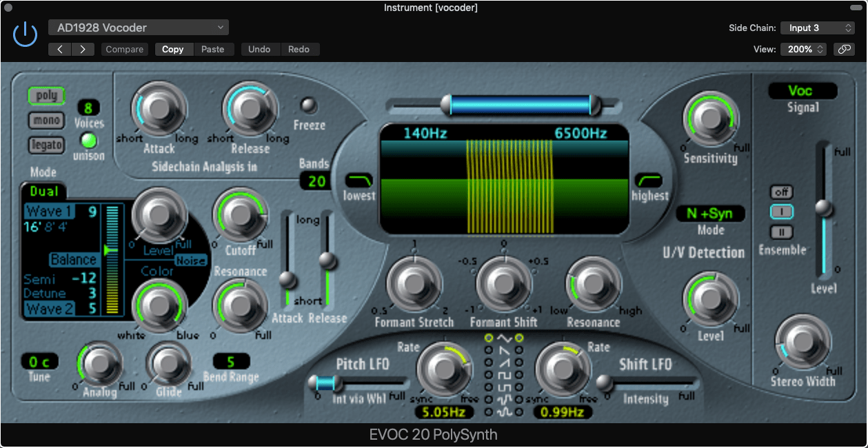Choose the sample-and-hold waveform for the Pitch LFO
This screenshot has width=868, height=448.
[488, 398]
